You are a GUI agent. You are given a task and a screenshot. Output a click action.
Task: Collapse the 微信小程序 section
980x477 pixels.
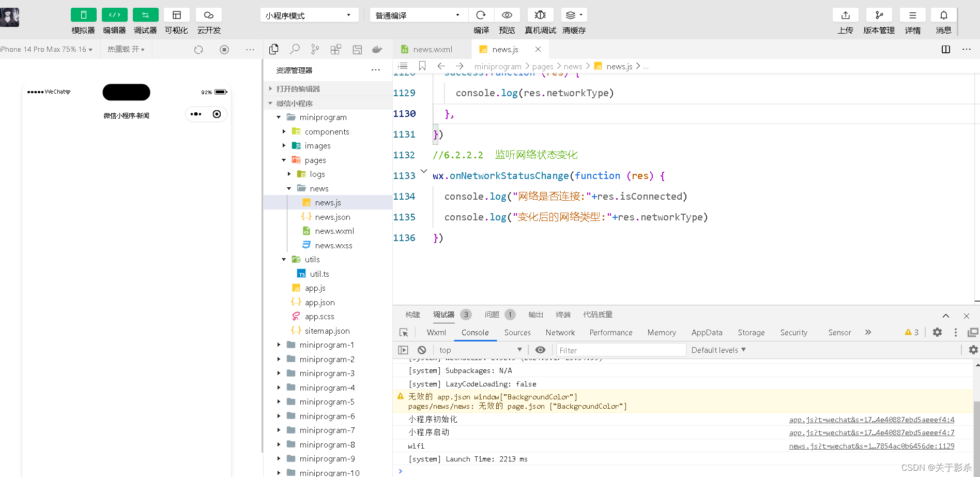tap(328, 103)
